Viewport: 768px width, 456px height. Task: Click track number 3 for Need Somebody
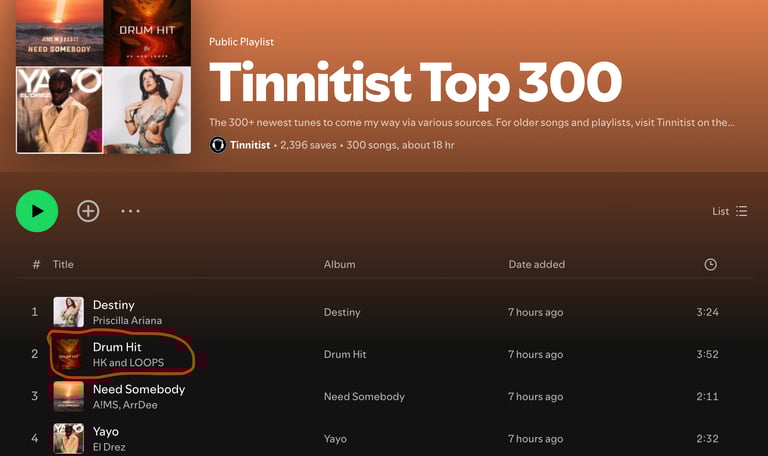35,396
